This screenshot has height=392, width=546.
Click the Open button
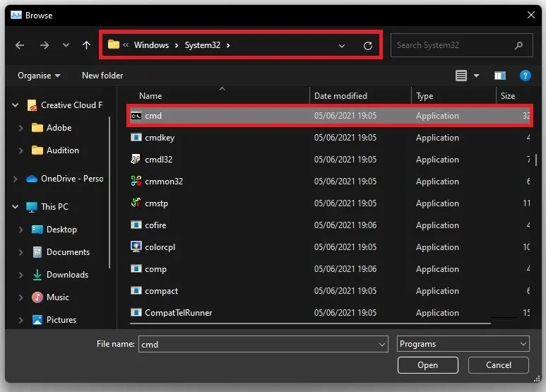tap(427, 365)
